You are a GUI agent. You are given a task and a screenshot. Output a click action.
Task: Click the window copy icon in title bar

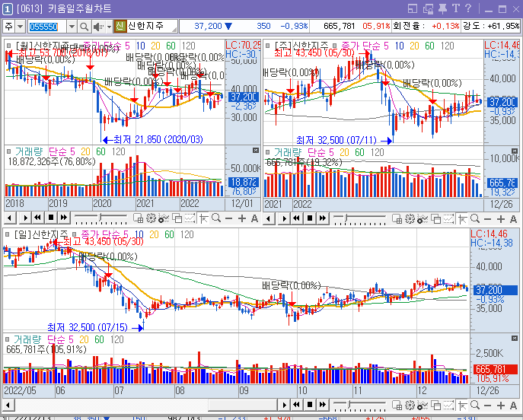coord(428,8)
